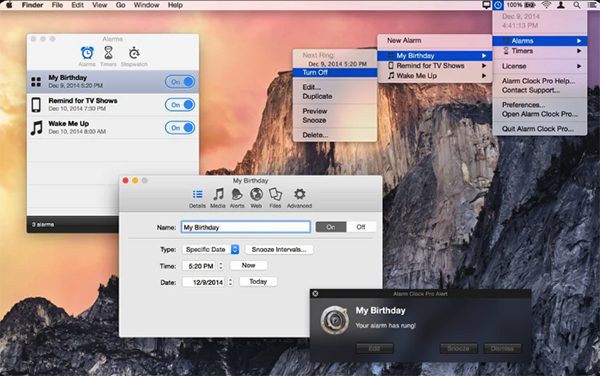Expand My Birthday submenu item
The image size is (600, 376).
(x=434, y=56)
